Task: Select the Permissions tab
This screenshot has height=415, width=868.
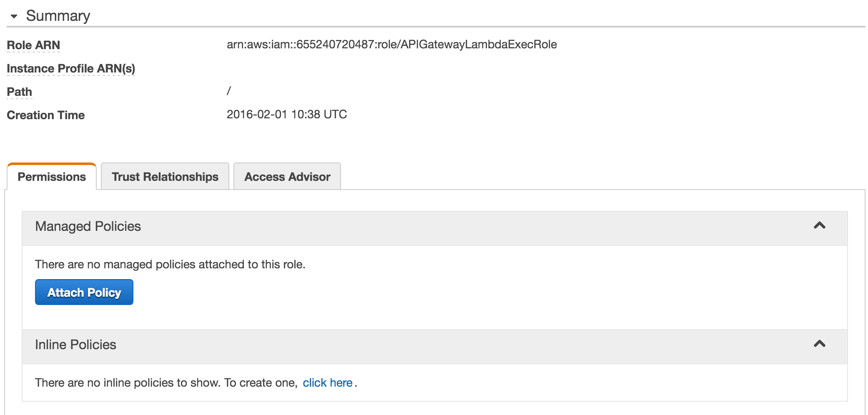Action: click(51, 177)
